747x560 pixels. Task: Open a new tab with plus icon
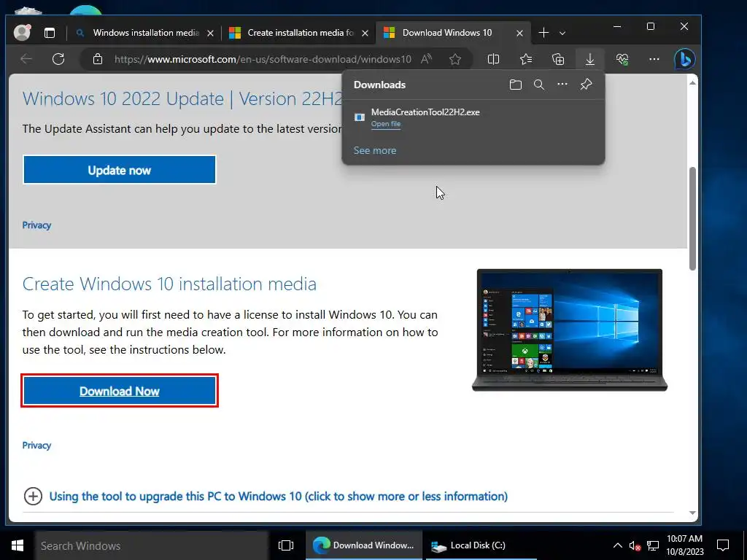(543, 33)
